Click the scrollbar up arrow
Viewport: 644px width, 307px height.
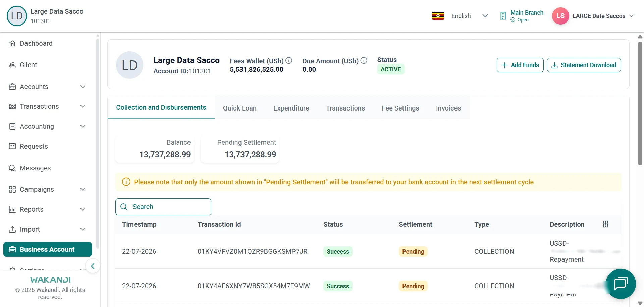[x=640, y=36]
